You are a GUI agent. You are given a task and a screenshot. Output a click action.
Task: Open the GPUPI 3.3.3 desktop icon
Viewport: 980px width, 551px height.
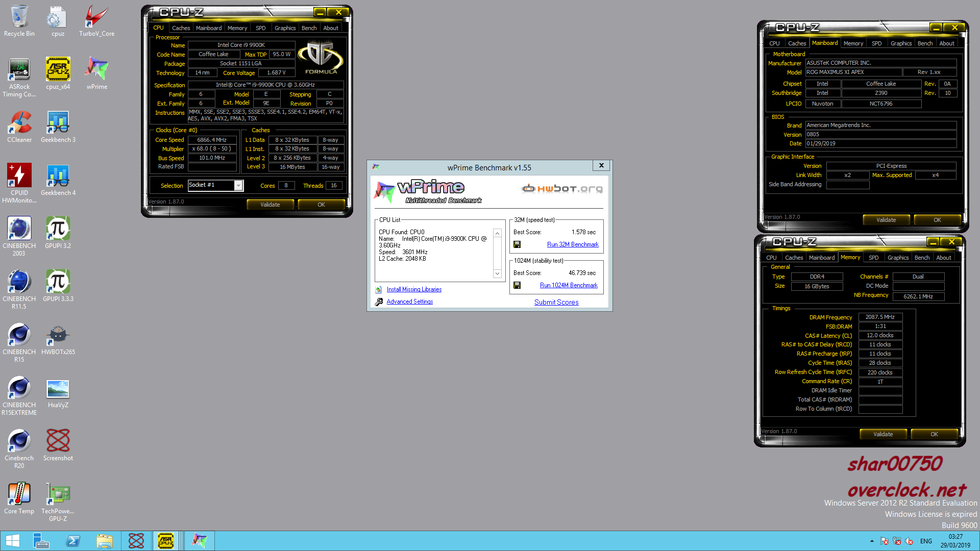point(58,286)
